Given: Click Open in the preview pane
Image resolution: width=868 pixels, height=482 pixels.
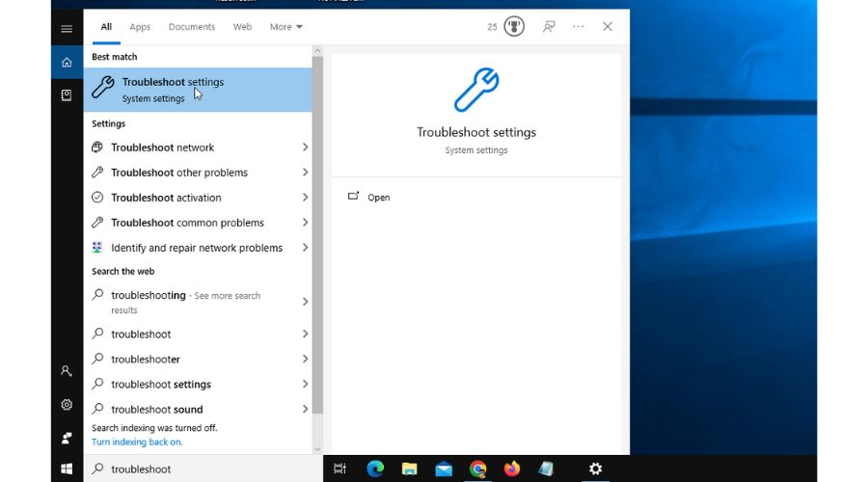Looking at the screenshot, I should coord(379,198).
